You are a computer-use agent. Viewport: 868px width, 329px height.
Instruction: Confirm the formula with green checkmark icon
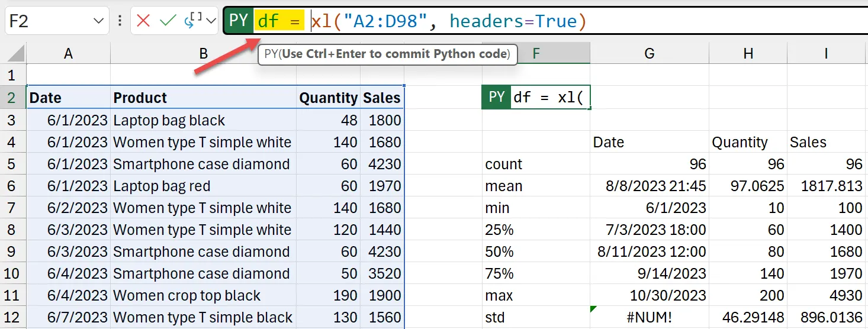point(169,21)
